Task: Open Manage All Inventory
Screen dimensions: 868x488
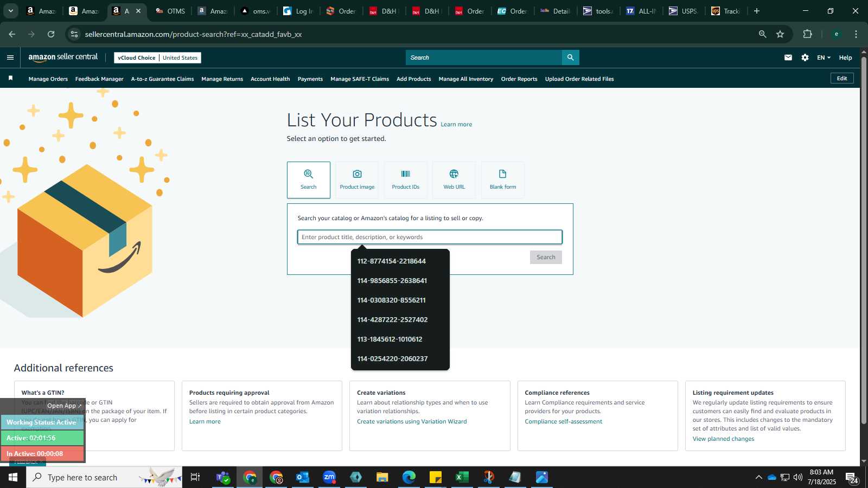Action: tap(466, 79)
